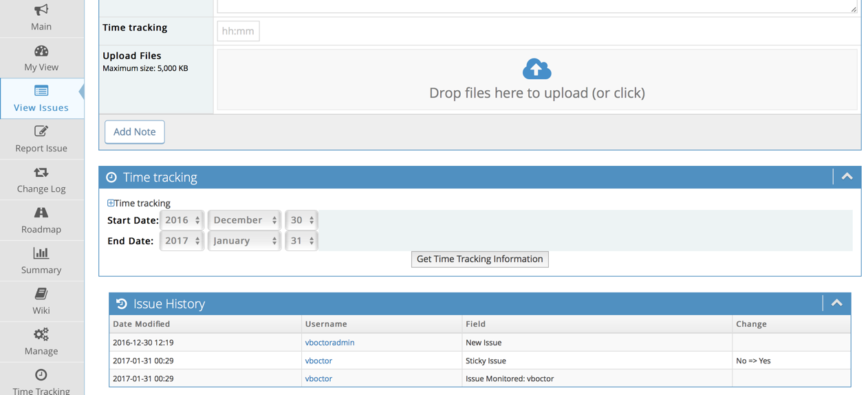Click the Roadmap road icon

(x=41, y=213)
